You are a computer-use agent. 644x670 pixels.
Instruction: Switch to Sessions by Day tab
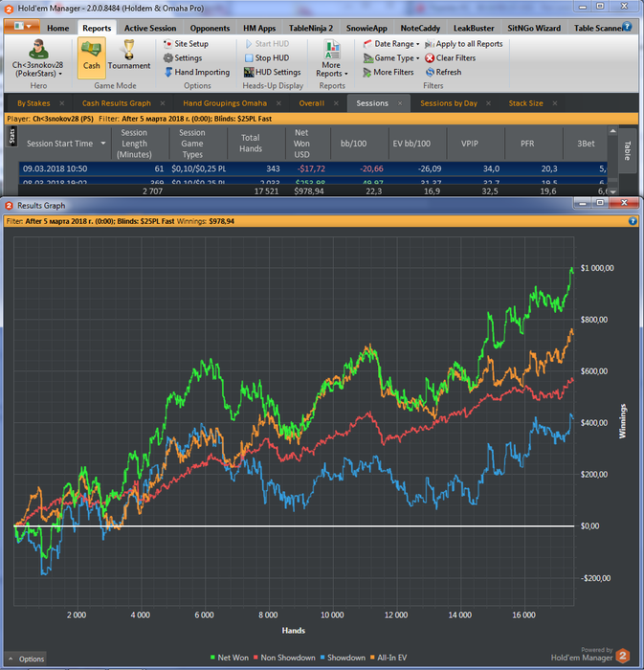click(449, 103)
